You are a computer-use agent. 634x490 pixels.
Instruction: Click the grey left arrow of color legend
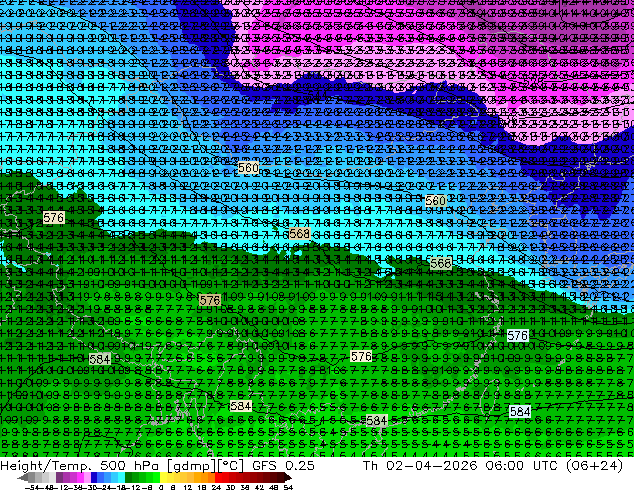(23, 478)
